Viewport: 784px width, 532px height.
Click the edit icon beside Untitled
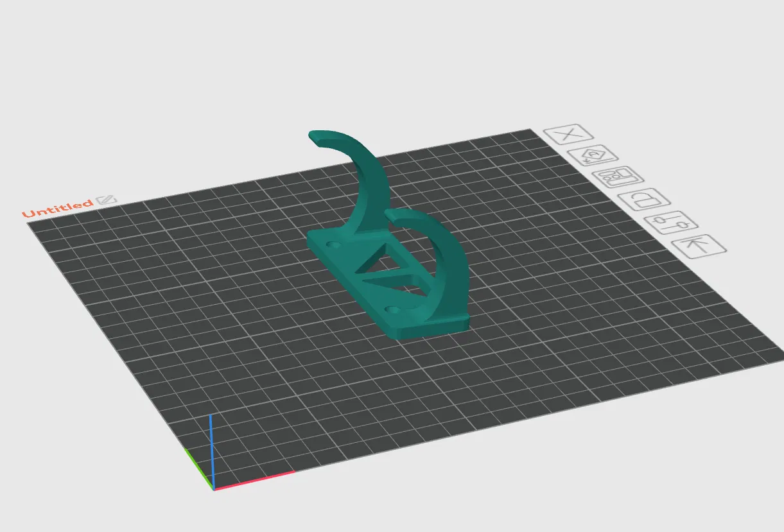(107, 200)
